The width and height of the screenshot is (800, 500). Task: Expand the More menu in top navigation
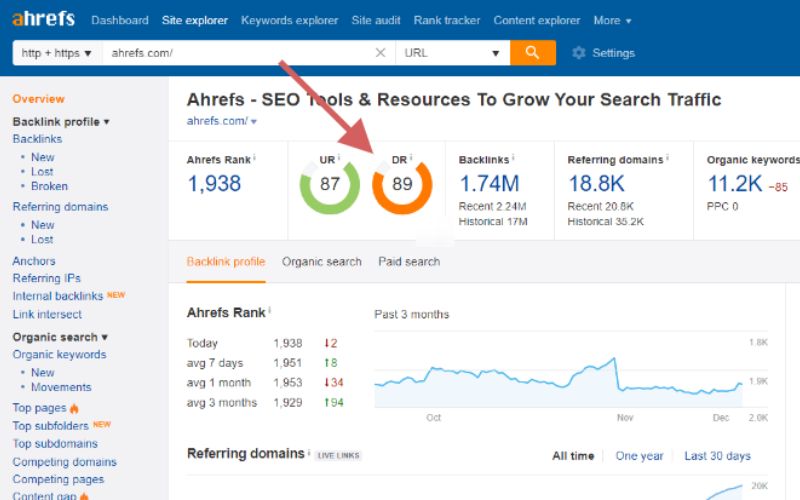612,20
